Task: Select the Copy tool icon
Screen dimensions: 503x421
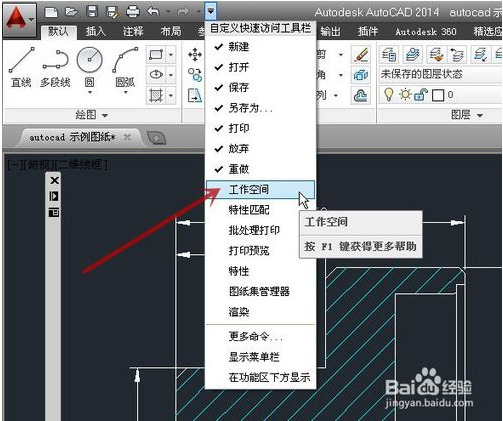Action: [195, 75]
